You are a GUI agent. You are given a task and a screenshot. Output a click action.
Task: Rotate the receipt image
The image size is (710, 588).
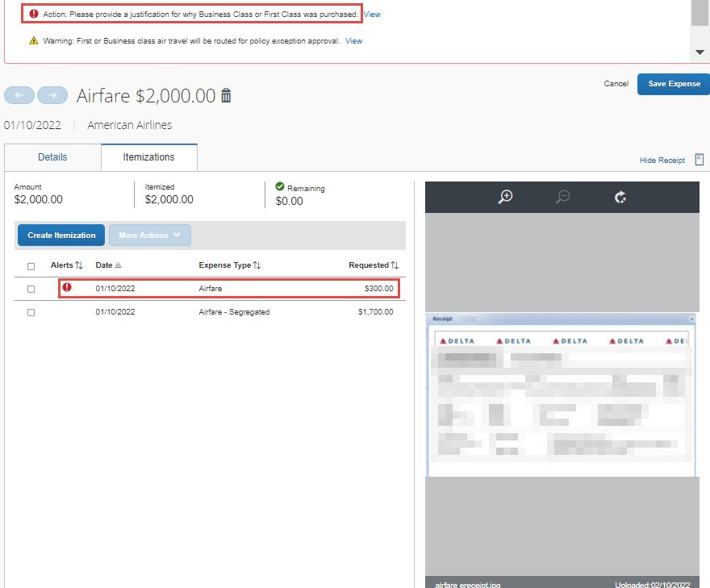click(x=620, y=196)
